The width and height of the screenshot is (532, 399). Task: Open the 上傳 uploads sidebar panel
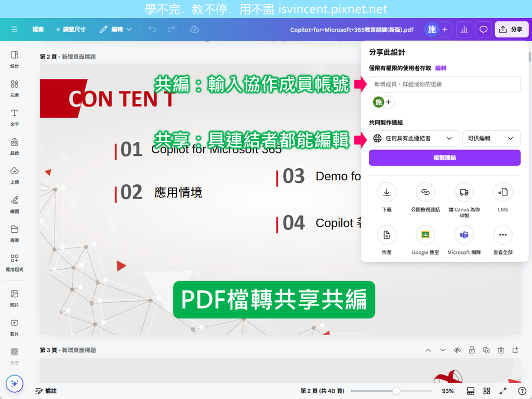[x=14, y=176]
